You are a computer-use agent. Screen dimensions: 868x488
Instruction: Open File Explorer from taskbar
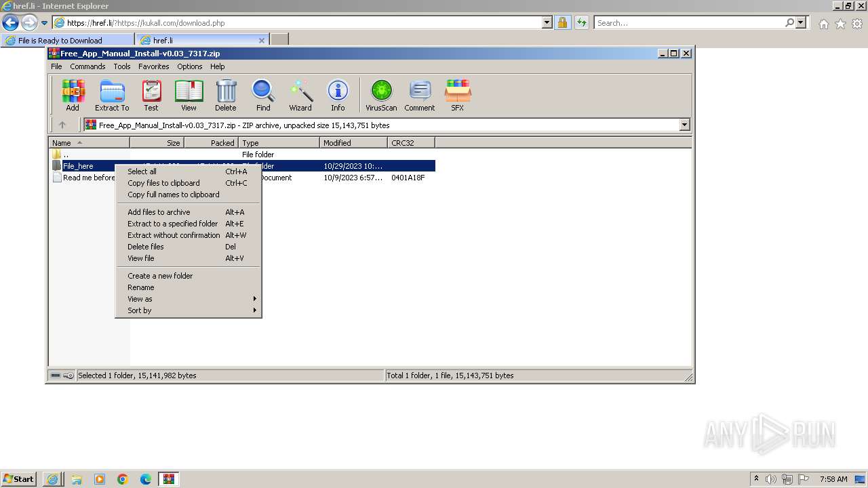76,479
